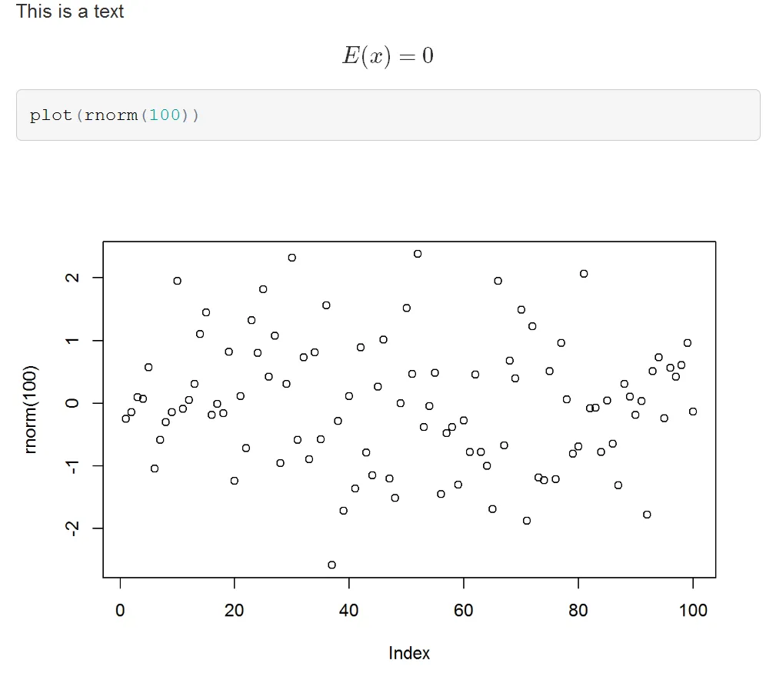The width and height of the screenshot is (776, 700).
Task: Click the x-axis tick label 60
Action: [463, 611]
